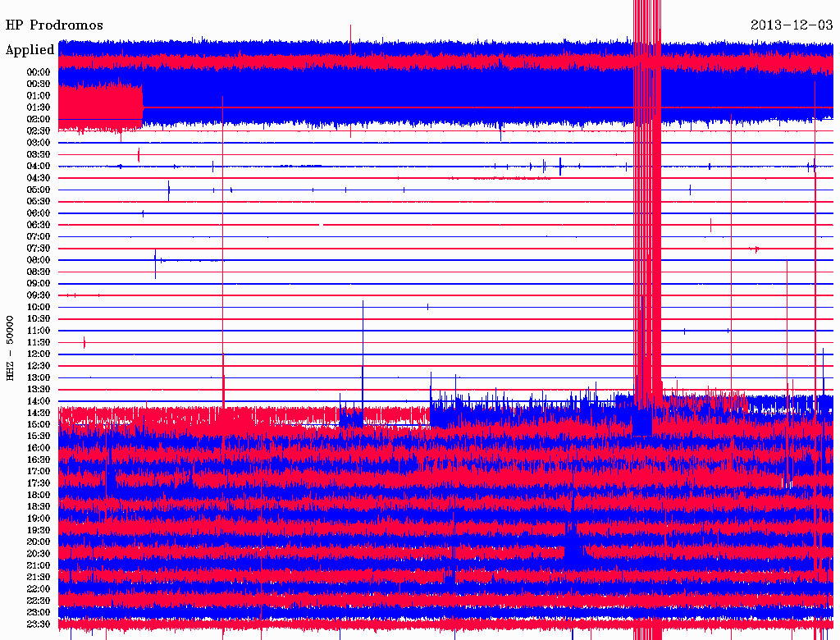Select the 21:30 time label
Screen dimensions: 840x640
coord(39,578)
